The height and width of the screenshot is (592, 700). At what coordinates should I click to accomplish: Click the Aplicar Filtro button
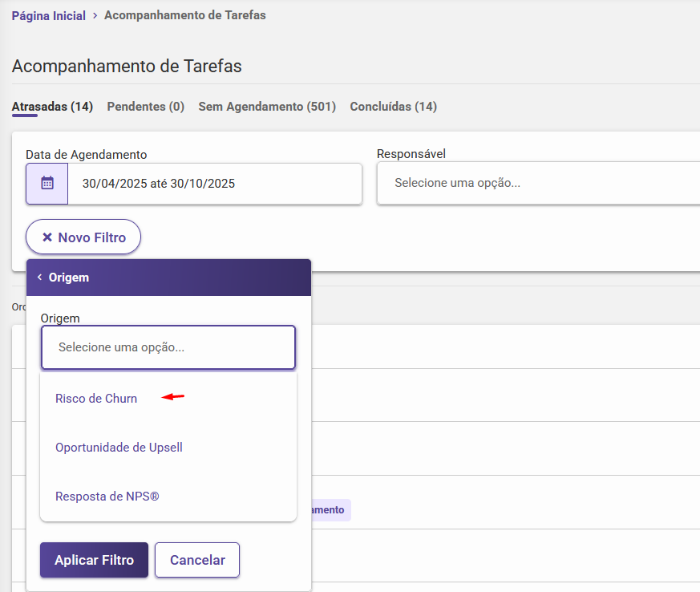point(94,560)
